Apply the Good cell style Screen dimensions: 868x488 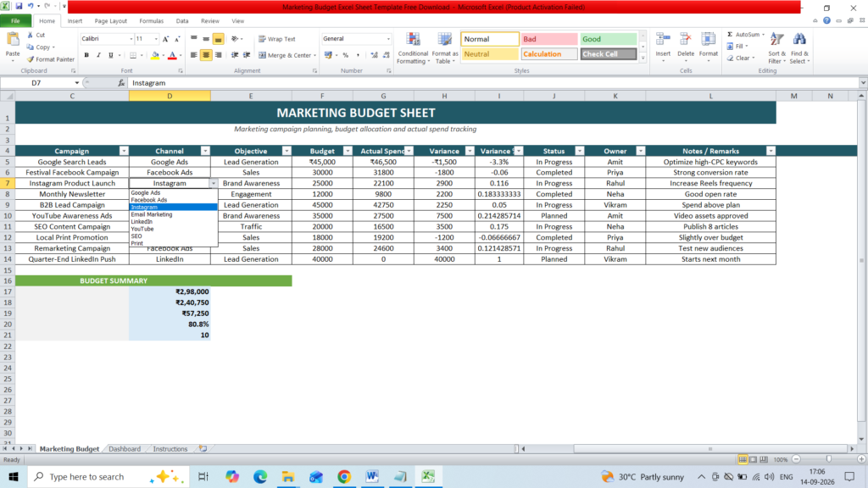click(x=609, y=39)
